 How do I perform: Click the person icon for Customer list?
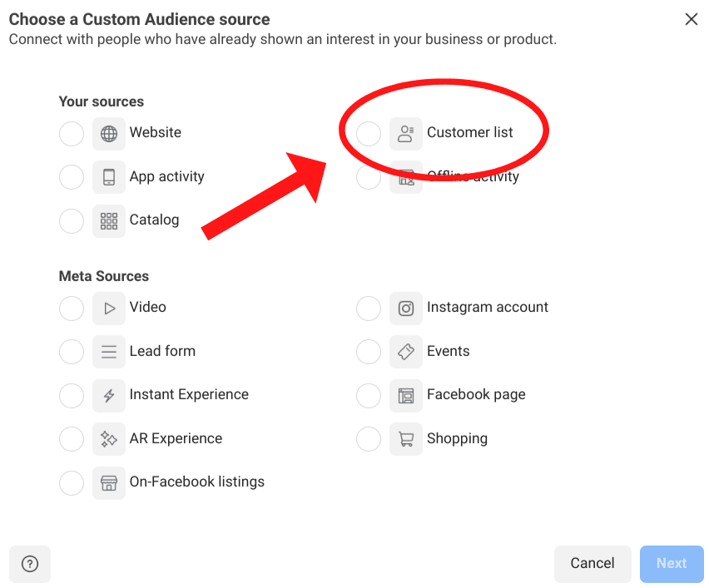point(406,133)
